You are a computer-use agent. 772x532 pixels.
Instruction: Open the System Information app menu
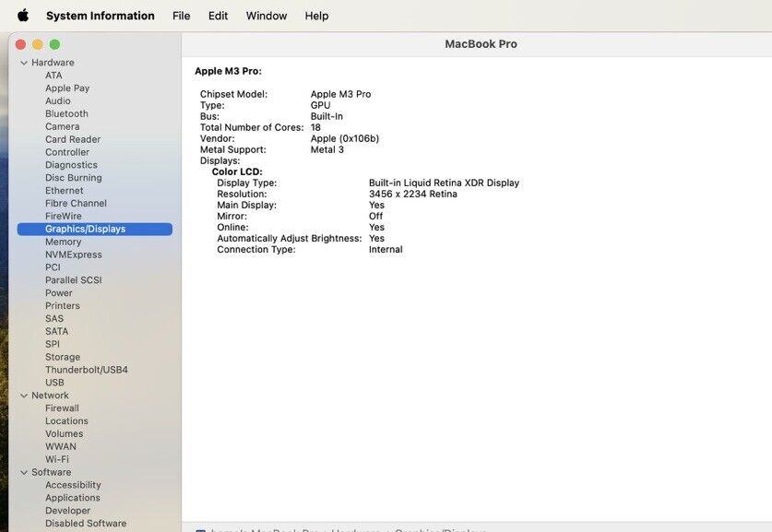(100, 16)
